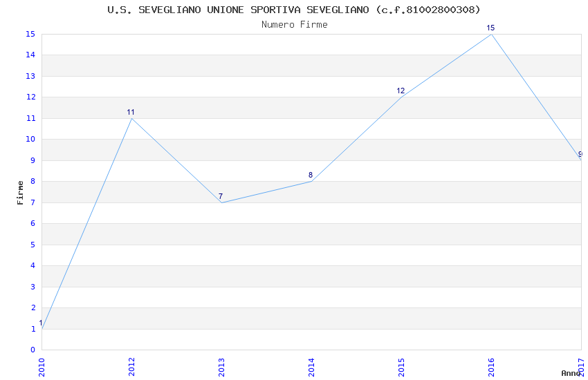Click the x-axis year label 2014
Image resolution: width=588 pixels, height=380 pixels.
(x=311, y=368)
